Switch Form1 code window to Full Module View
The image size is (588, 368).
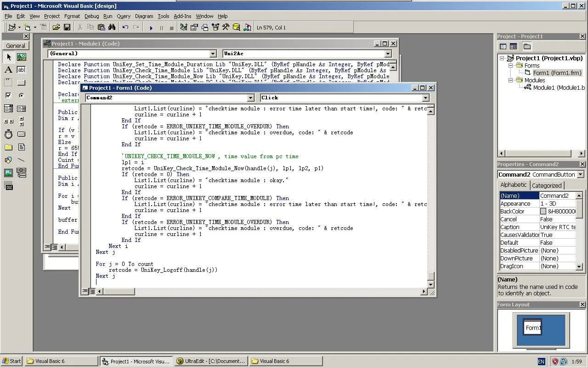[x=92, y=291]
